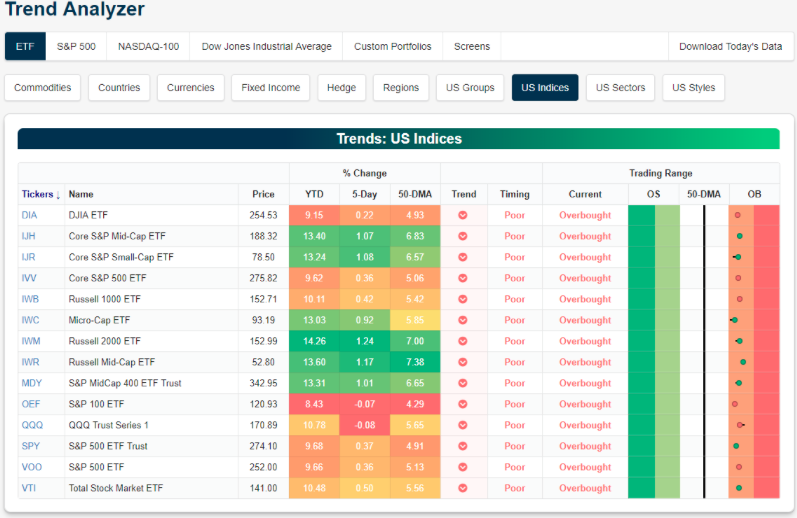Click the trend arrow icon for VTI
This screenshot has height=518, width=797.
[463, 488]
